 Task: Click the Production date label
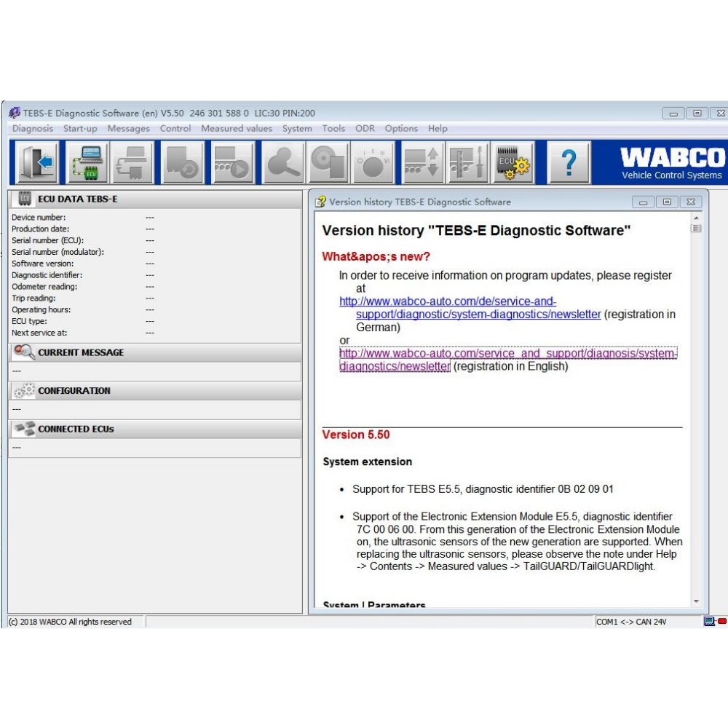(x=40, y=229)
